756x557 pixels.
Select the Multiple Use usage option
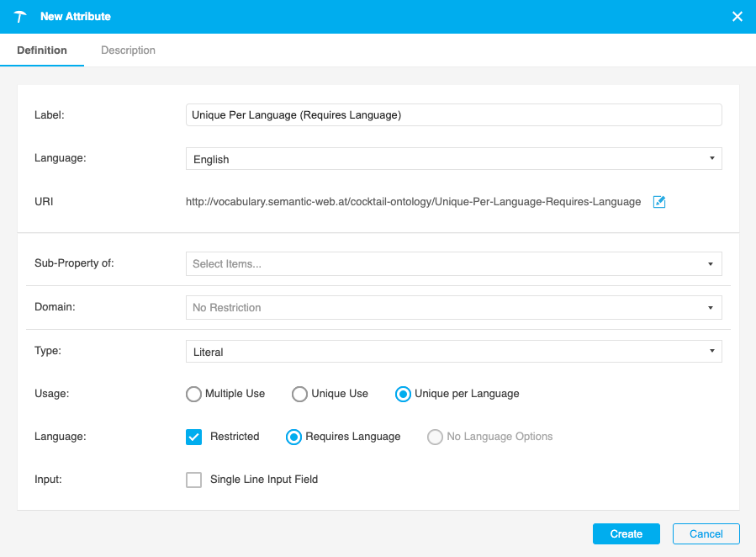193,394
